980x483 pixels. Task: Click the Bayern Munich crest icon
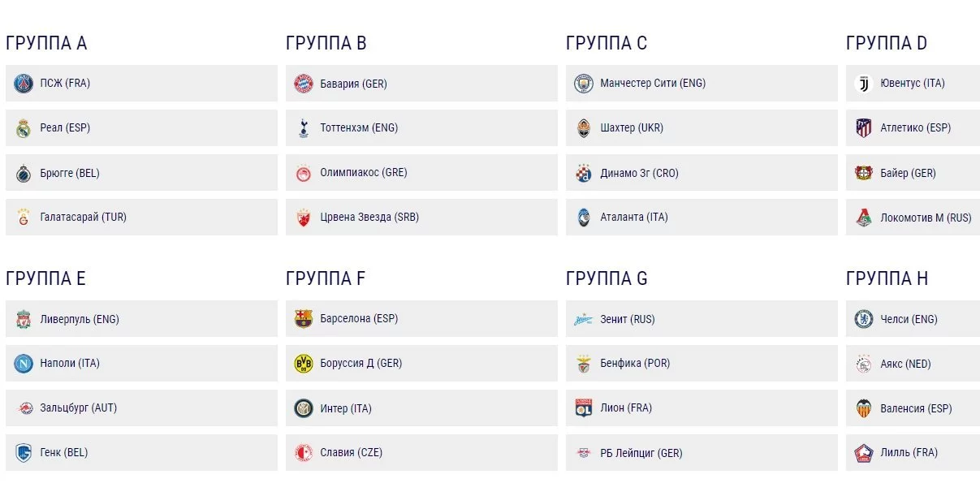(x=304, y=84)
